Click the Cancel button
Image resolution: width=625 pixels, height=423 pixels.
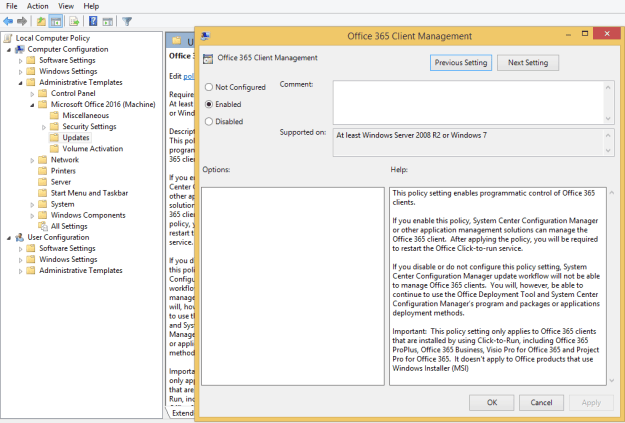(541, 403)
